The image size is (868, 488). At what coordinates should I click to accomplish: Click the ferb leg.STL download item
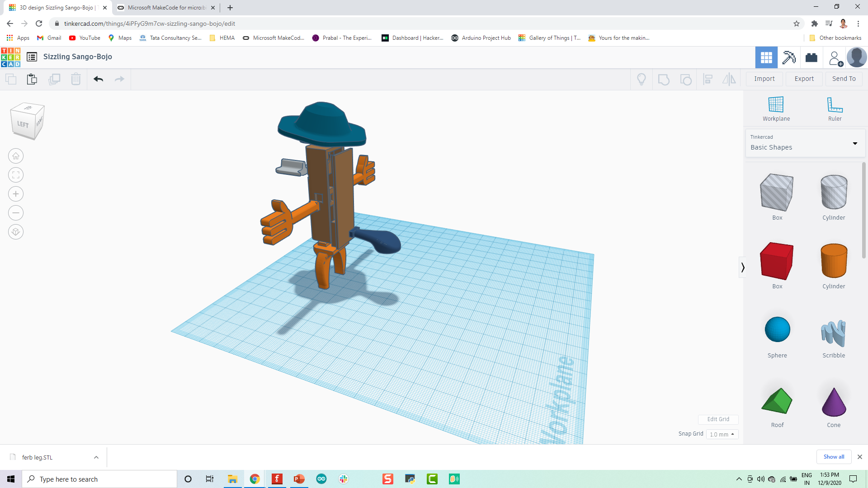coord(37,457)
